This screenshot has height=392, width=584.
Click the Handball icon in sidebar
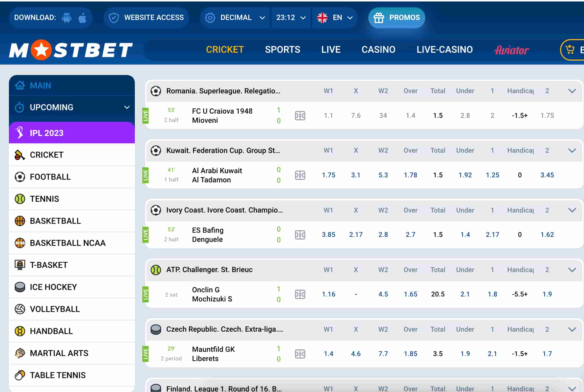(20, 331)
